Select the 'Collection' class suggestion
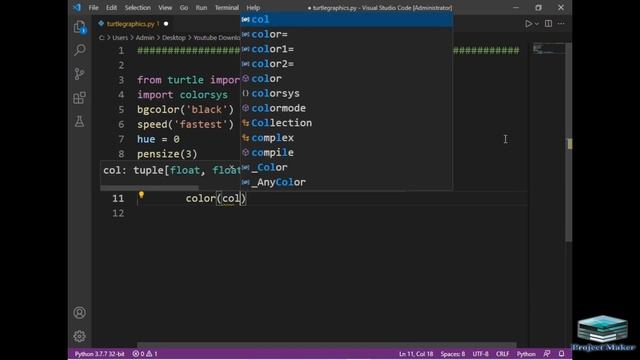The image size is (640, 360). pos(346,123)
